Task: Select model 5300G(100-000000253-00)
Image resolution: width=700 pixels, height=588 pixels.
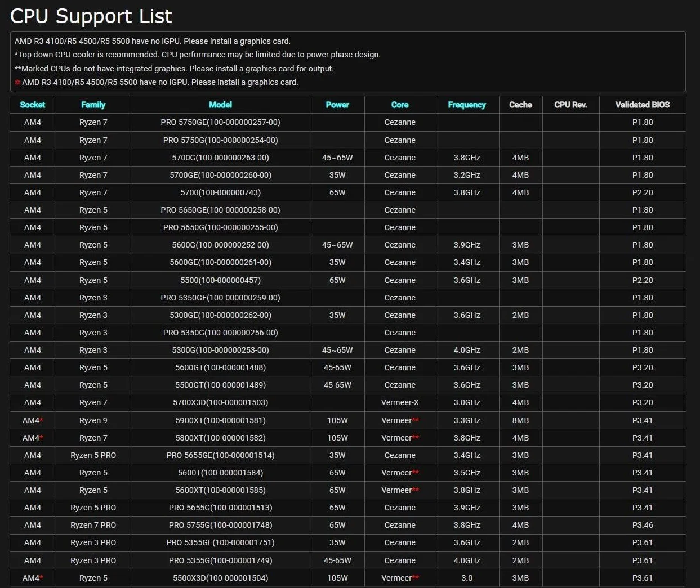Action: coord(220,350)
